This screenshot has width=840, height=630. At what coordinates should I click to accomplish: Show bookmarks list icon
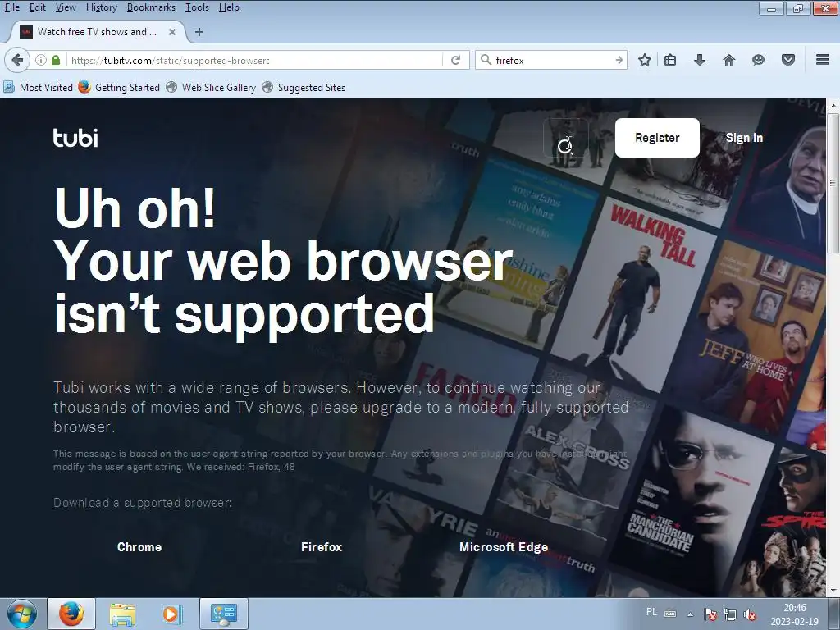pos(670,60)
